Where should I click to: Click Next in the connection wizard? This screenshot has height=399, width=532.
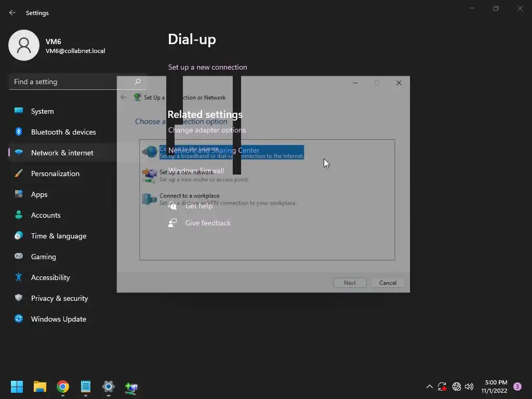[350, 283]
